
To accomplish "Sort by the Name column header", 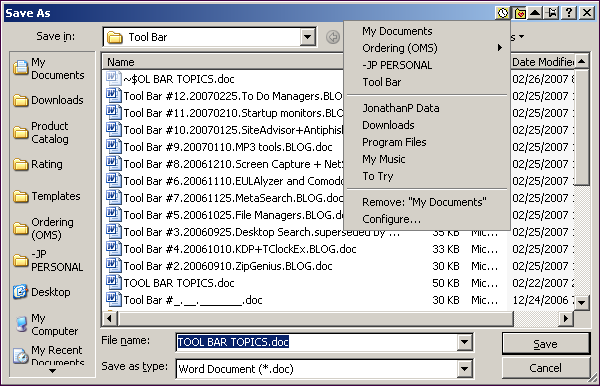I will 223,62.
